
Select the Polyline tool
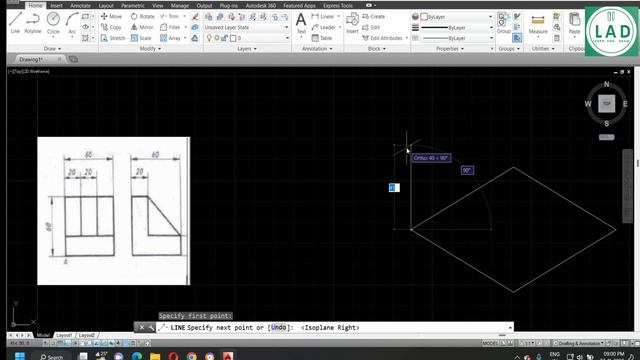[x=33, y=22]
